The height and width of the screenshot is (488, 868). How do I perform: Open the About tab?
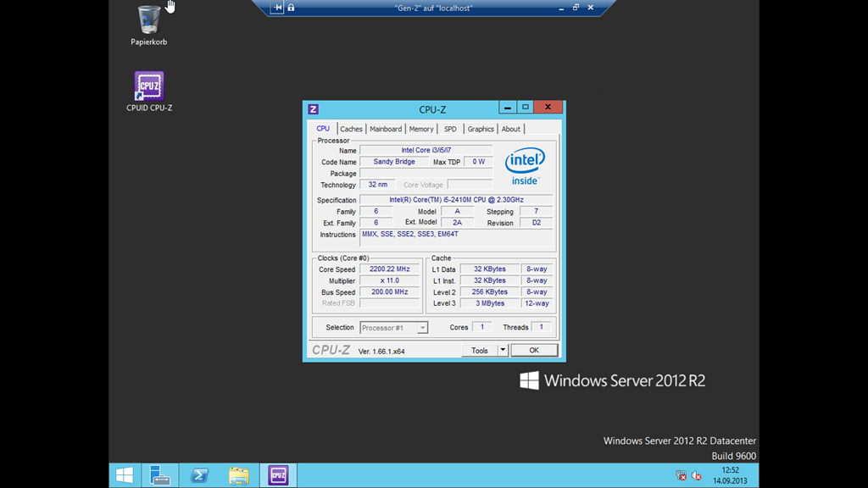[x=511, y=129]
